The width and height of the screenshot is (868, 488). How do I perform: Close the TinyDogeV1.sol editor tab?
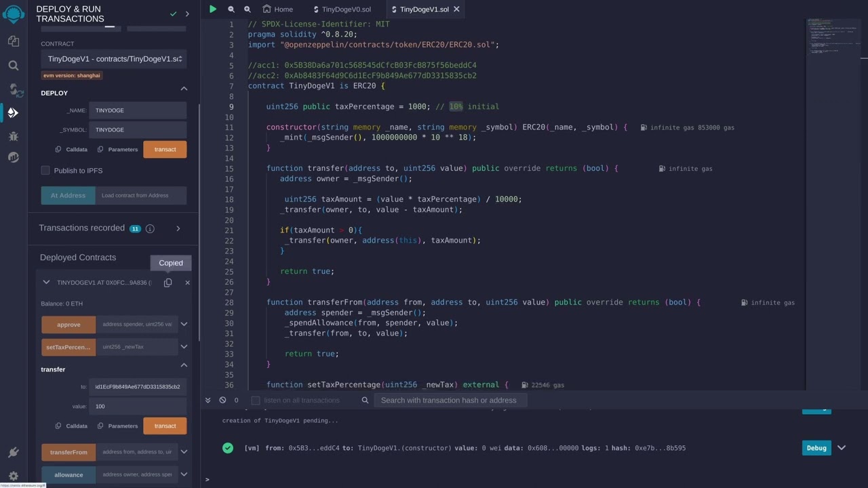456,9
